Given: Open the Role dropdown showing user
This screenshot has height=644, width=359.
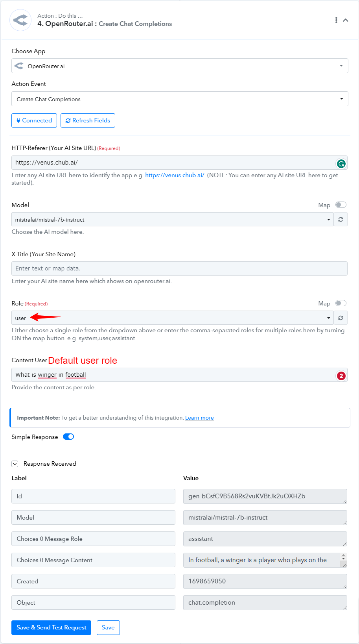Looking at the screenshot, I should tap(173, 318).
